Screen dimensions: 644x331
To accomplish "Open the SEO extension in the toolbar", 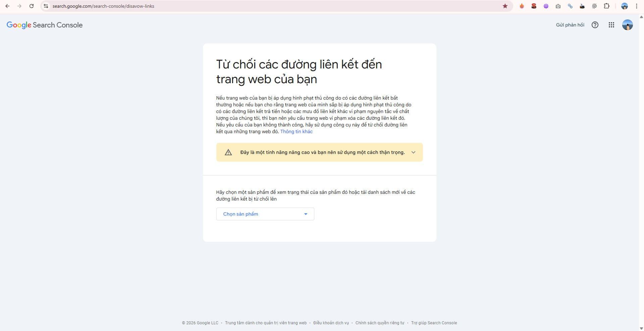I will 534,6.
